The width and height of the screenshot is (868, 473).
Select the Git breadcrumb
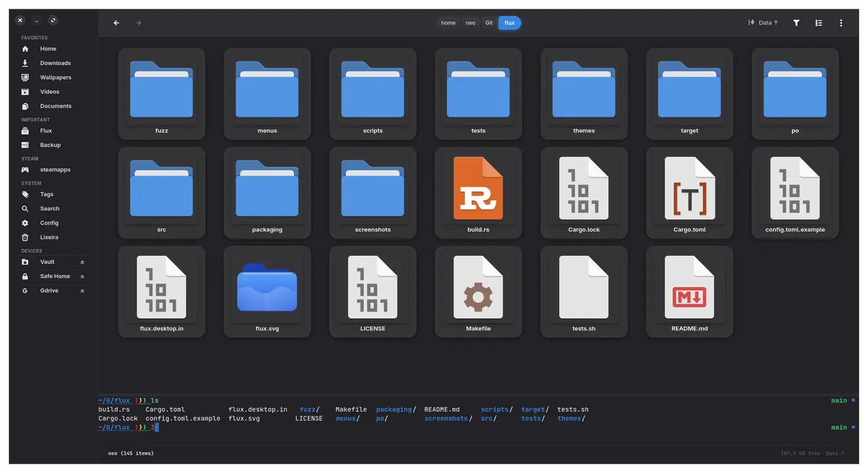489,23
